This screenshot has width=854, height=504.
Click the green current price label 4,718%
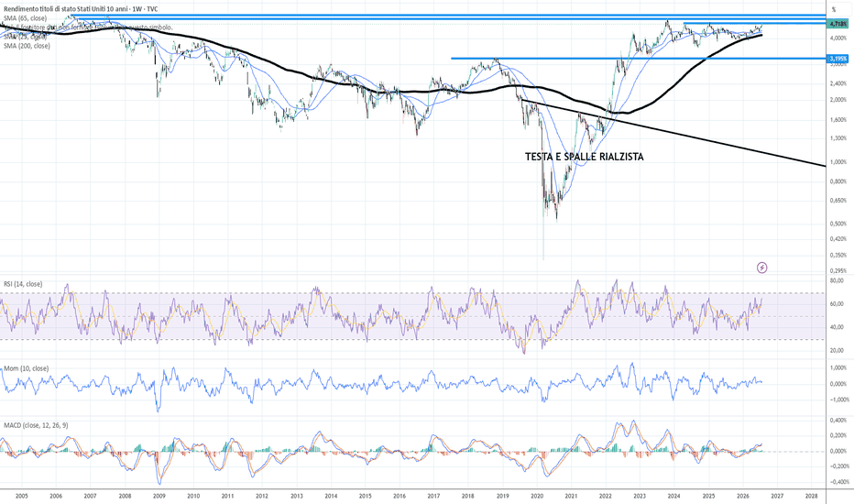(838, 24)
